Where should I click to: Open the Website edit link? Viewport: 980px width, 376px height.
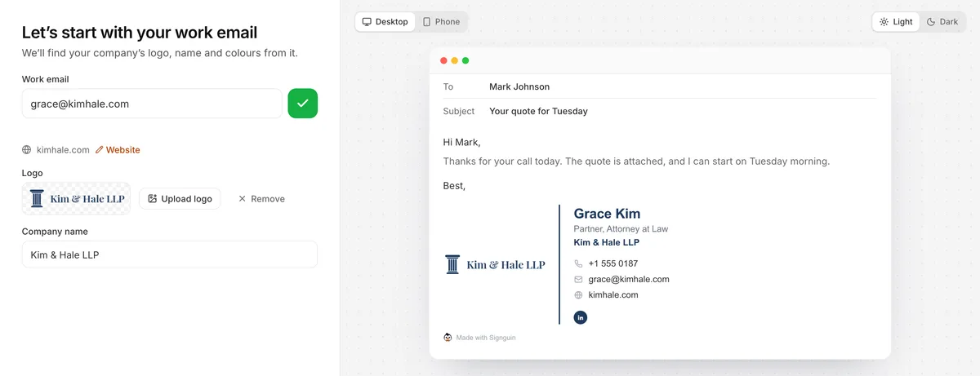coord(118,150)
